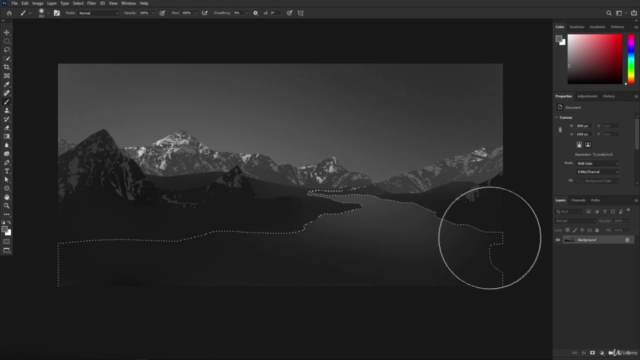Select the Dodge tool
The height and width of the screenshot is (360, 640).
pos(7,154)
